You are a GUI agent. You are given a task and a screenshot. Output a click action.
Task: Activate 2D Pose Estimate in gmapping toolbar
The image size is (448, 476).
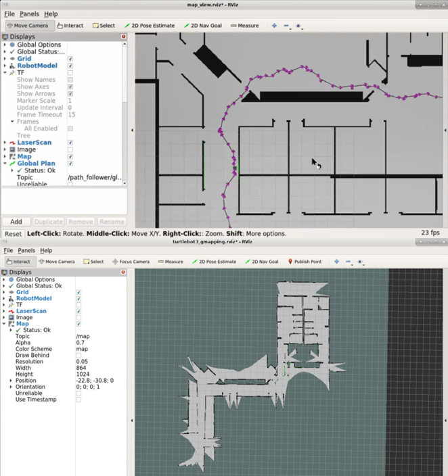pos(214,262)
